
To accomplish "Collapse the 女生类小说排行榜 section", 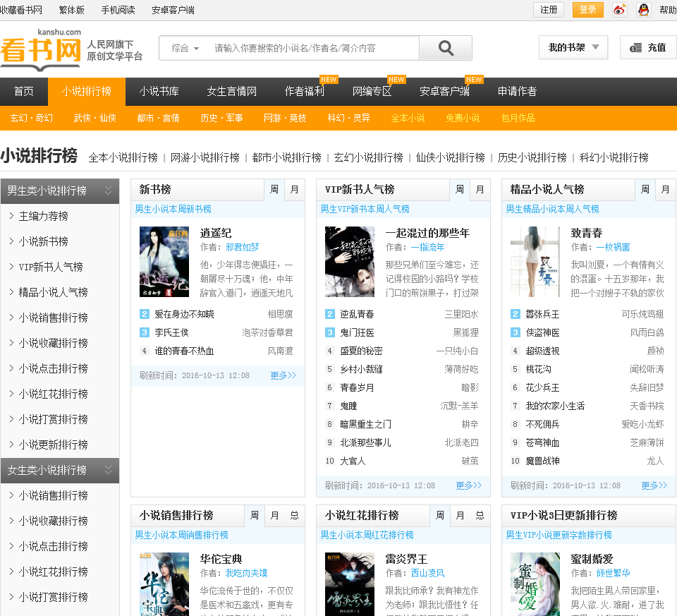I will coord(60,471).
